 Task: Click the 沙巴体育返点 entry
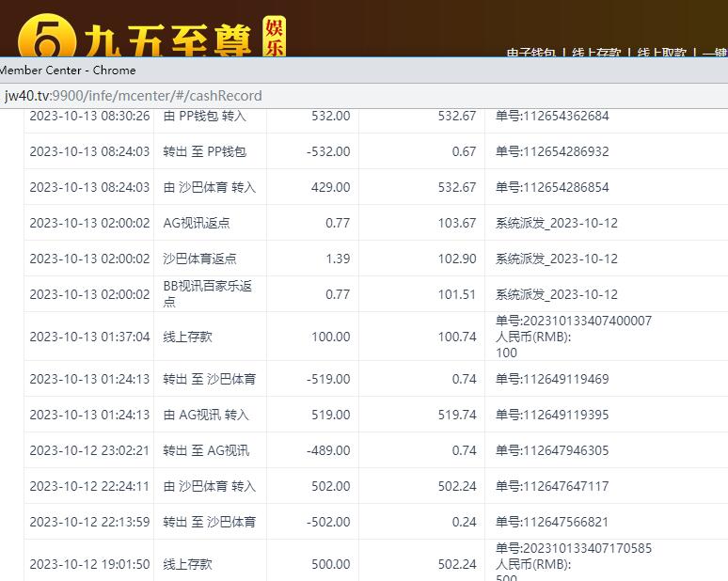pyautogui.click(x=200, y=259)
